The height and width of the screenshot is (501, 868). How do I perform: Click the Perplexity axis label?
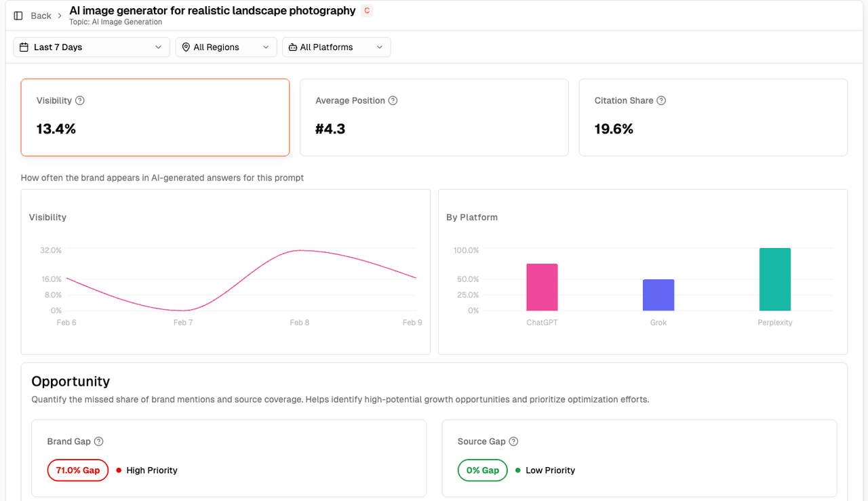[775, 323]
